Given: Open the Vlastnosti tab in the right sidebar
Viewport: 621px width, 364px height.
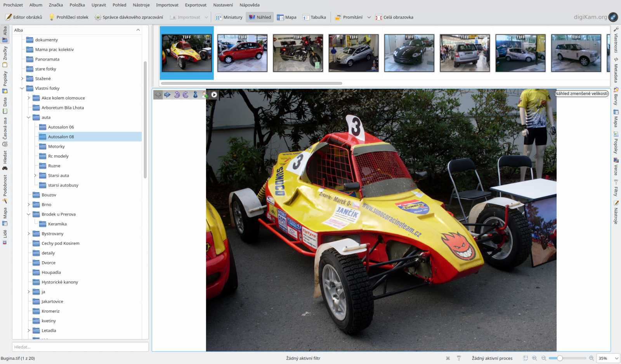Looking at the screenshot, I should click(x=616, y=40).
